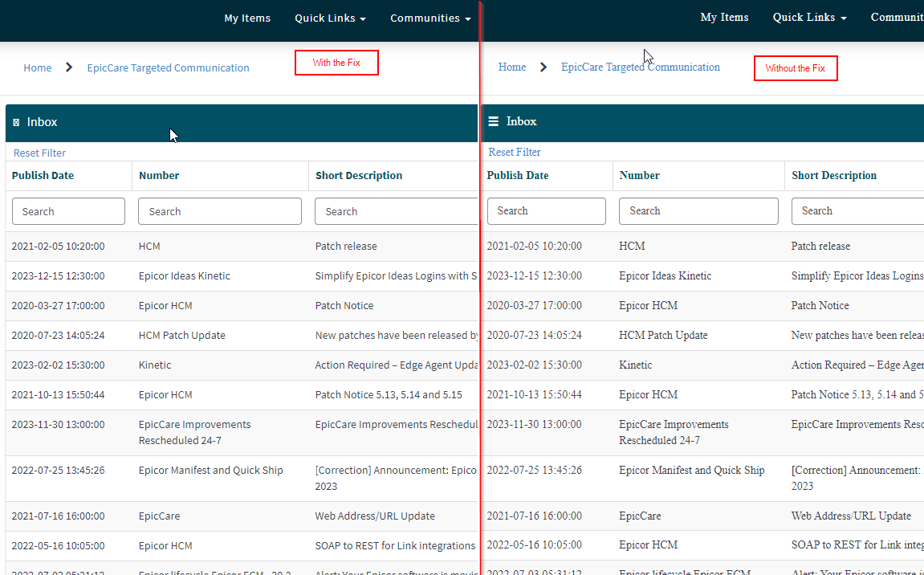924x575 pixels.
Task: Sort by Number column header, left pane
Action: click(x=159, y=175)
